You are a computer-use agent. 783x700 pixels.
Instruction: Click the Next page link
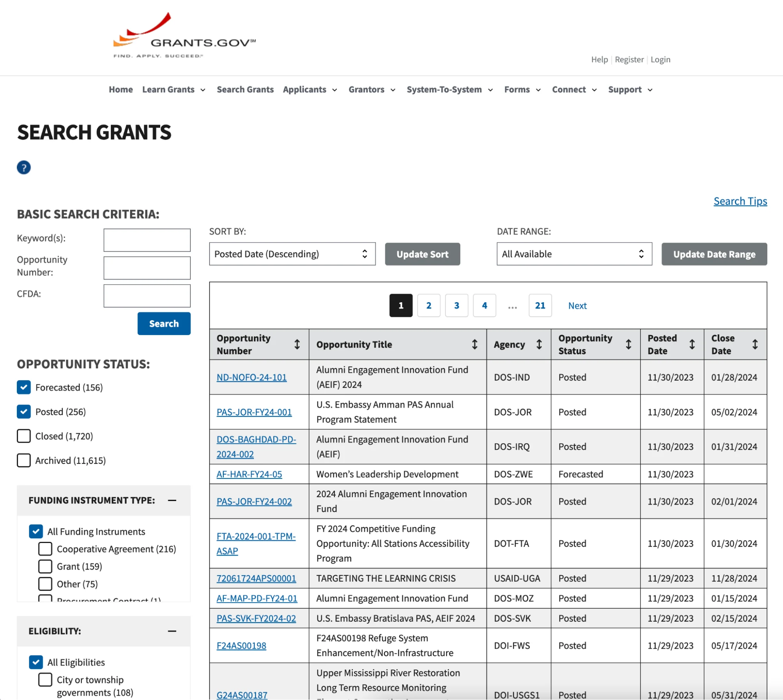[577, 306]
